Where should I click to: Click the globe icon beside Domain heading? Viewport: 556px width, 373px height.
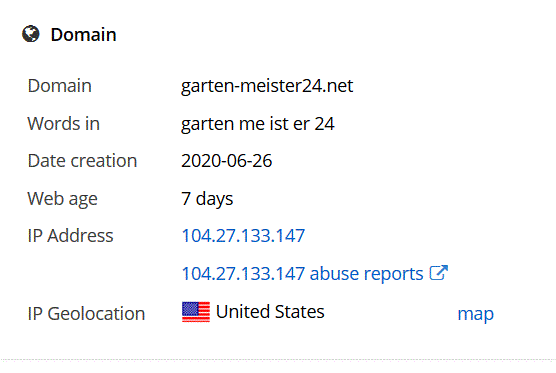[31, 34]
